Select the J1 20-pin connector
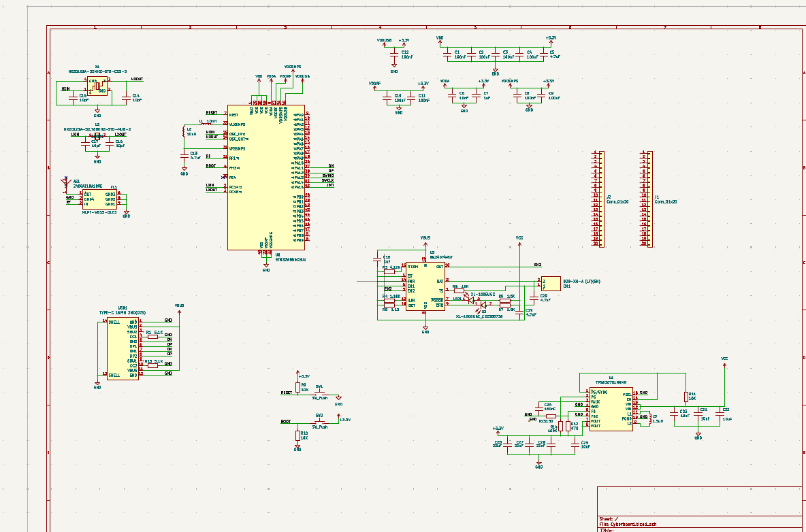 [x=647, y=199]
